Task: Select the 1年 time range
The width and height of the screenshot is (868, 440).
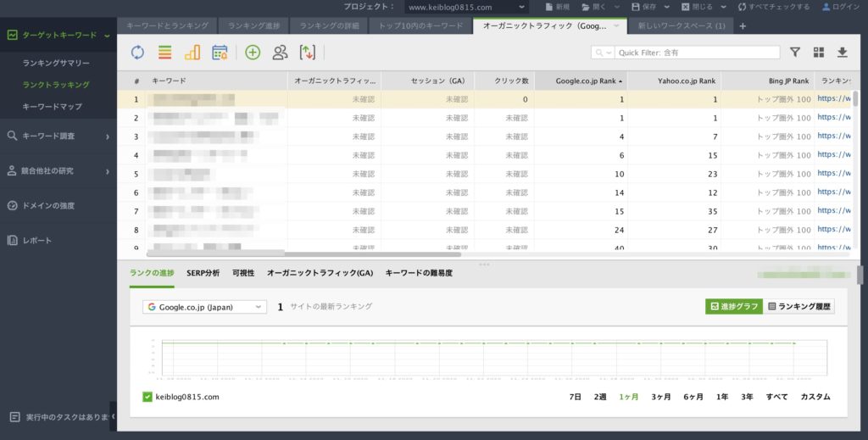Action: [x=722, y=397]
